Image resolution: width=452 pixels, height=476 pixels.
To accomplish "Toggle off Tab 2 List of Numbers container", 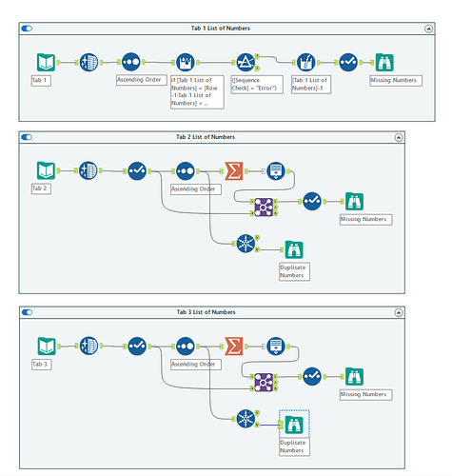I will click(27, 137).
